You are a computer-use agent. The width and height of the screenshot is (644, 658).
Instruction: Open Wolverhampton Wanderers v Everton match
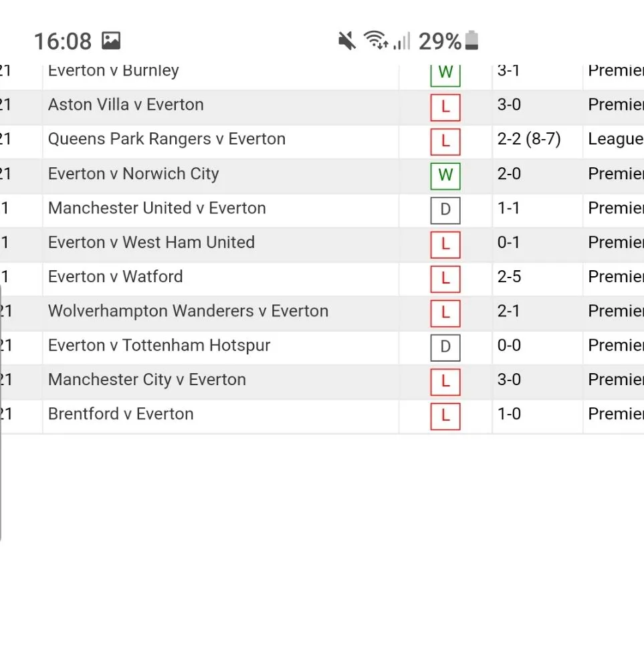[x=188, y=311]
